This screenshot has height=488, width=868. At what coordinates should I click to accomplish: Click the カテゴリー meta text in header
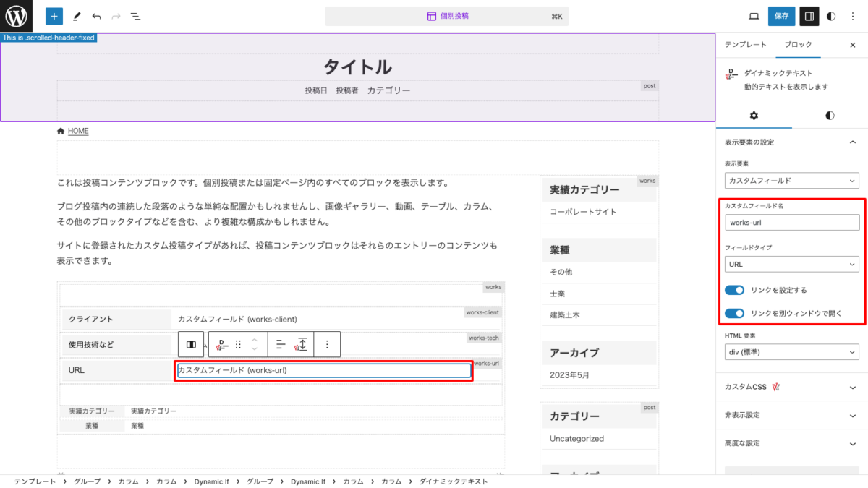point(388,90)
